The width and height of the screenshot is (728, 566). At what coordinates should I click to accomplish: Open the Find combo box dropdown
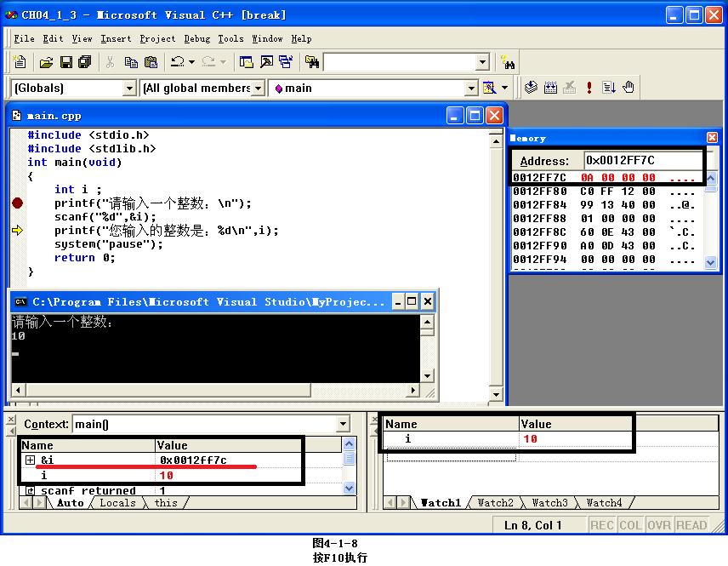pos(482,62)
